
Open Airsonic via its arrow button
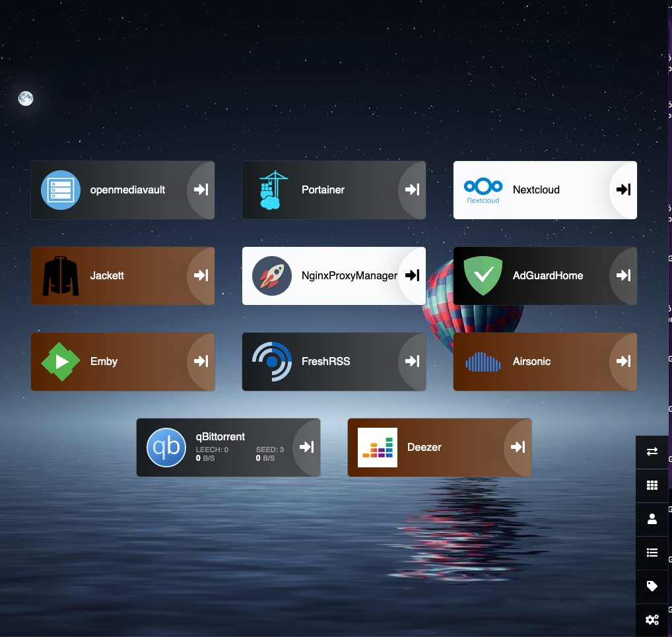pos(624,361)
